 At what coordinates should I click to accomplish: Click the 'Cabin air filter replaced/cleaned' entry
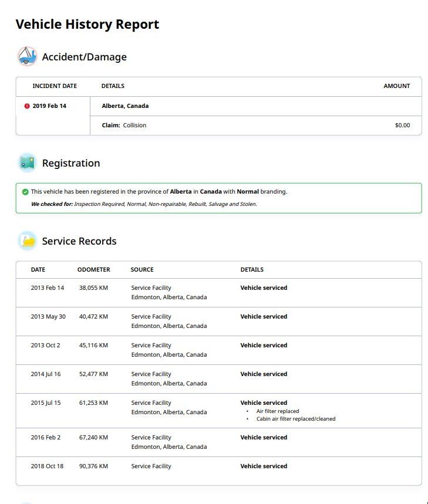296,419
